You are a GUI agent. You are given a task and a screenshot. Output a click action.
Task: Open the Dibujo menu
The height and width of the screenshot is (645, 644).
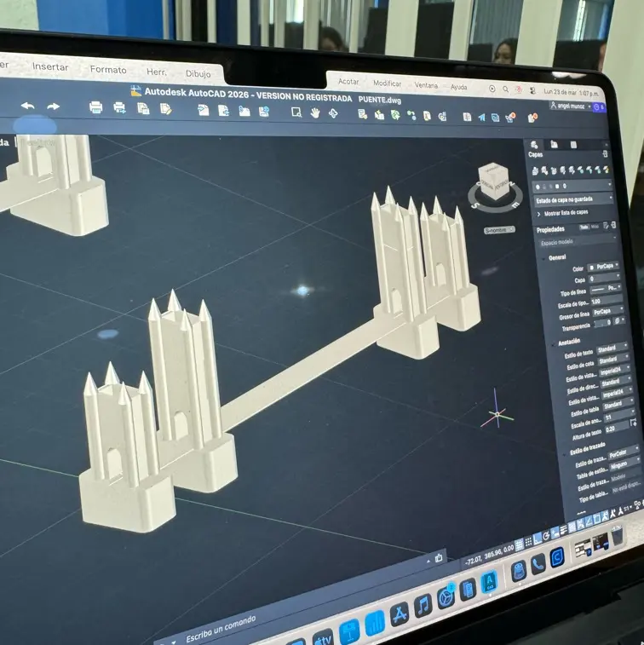point(198,73)
